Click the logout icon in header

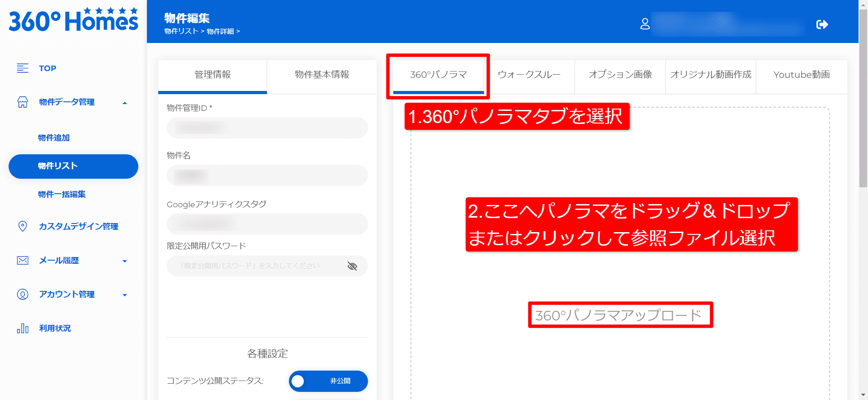coord(822,24)
